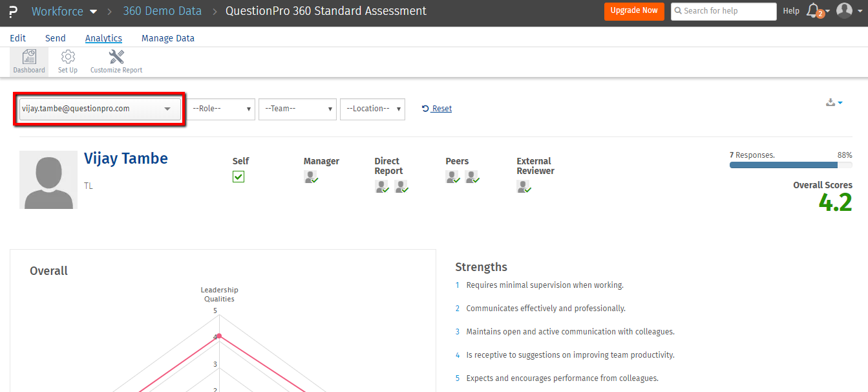Click the notifications bell icon
The height and width of the screenshot is (392, 868).
pyautogui.click(x=814, y=10)
